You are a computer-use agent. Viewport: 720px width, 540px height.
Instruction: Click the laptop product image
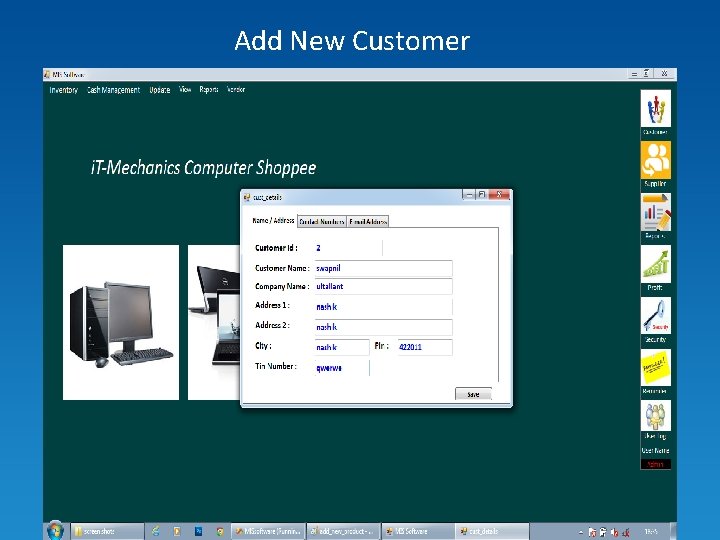coord(214,322)
